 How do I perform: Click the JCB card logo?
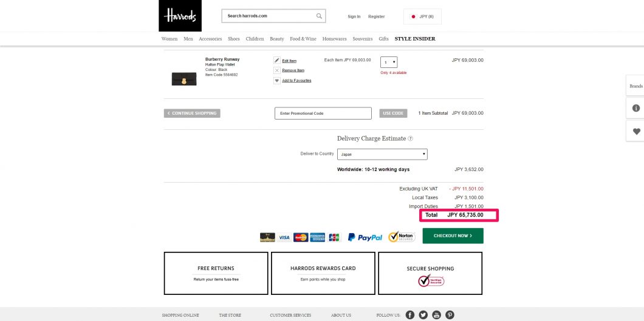coord(334,237)
